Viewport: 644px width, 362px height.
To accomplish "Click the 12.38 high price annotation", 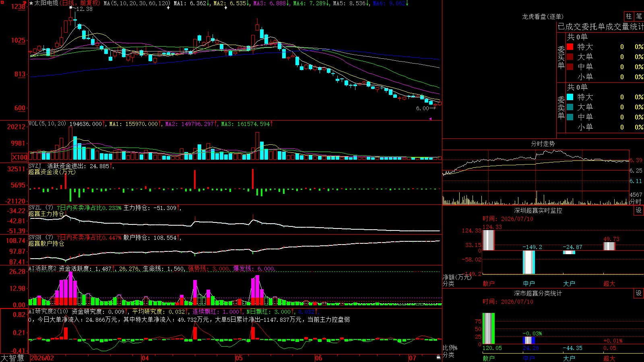I will point(84,9).
